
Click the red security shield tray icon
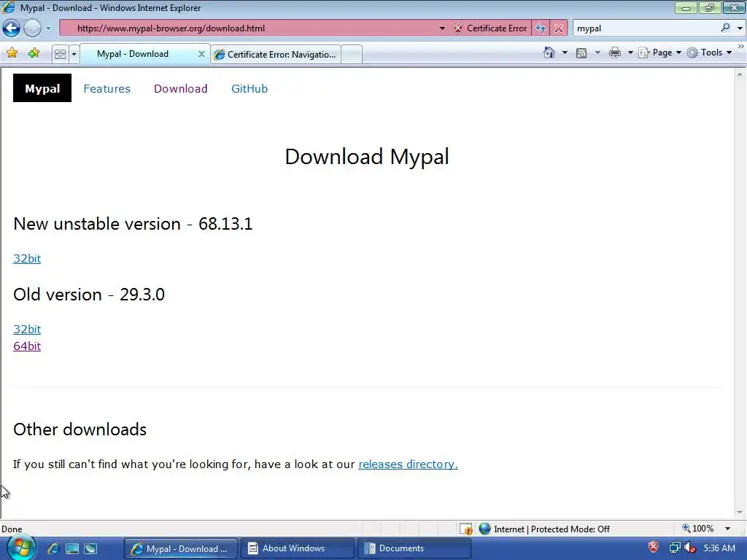[653, 547]
